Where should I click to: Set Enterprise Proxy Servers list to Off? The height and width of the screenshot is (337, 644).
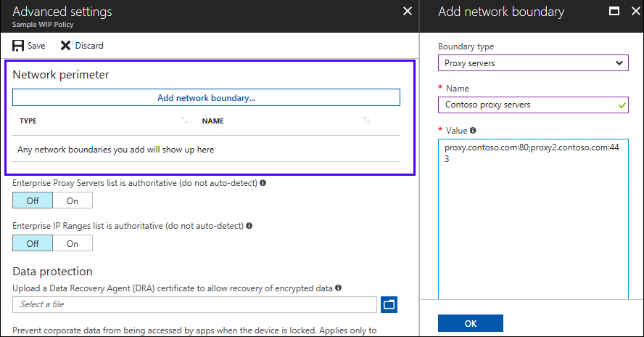pos(33,200)
